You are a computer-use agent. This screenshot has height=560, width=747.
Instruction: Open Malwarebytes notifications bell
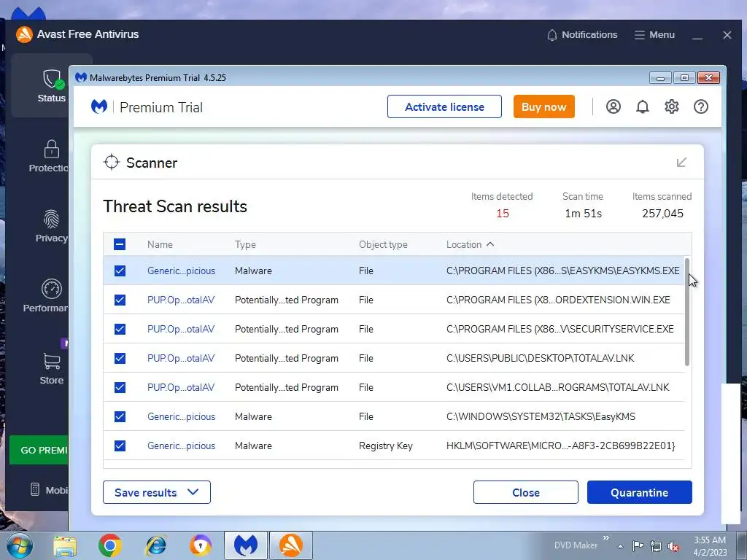643,106
